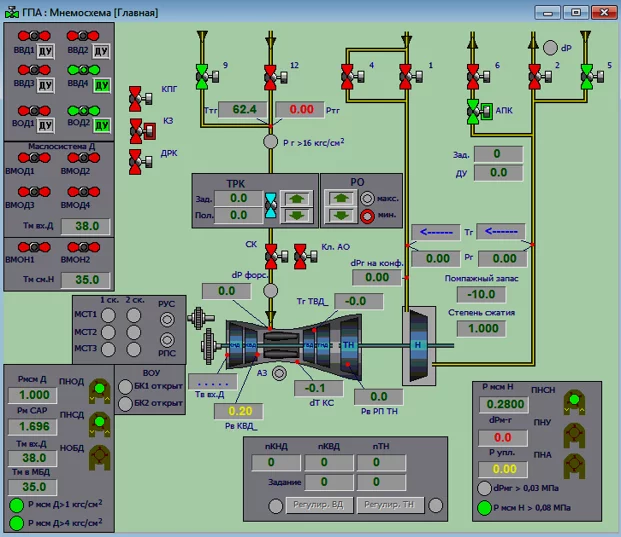Screen dimensions: 621x537
Task: Click the Регулир. ВД button
Action: 319,505
